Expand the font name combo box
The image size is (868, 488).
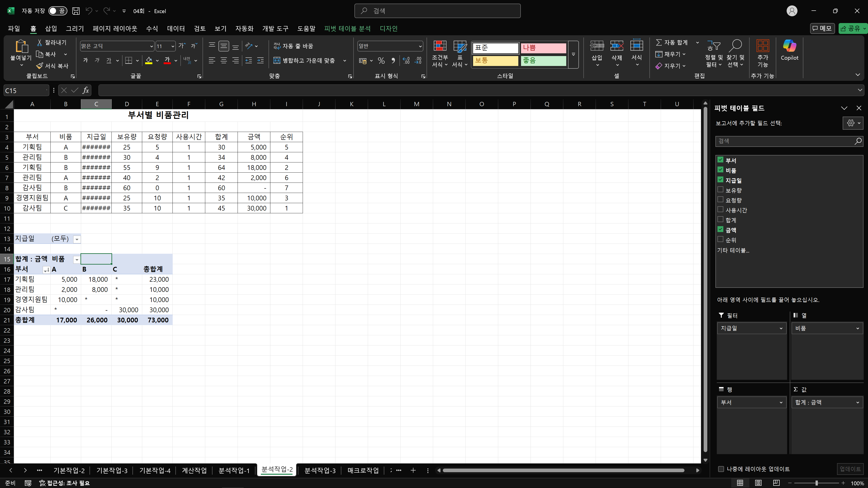(x=151, y=46)
